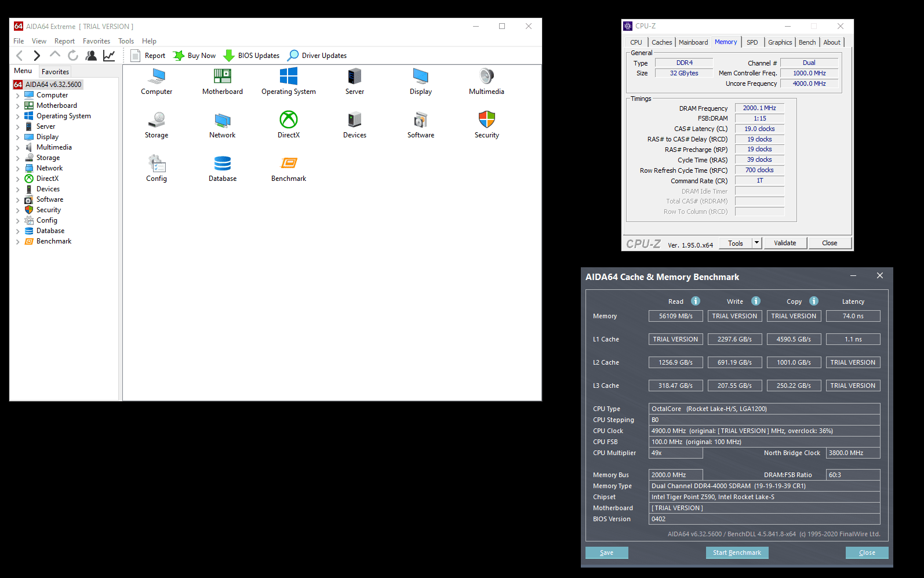Click the info icon next to Copy column
Screen dimensions: 924x578
tap(814, 301)
